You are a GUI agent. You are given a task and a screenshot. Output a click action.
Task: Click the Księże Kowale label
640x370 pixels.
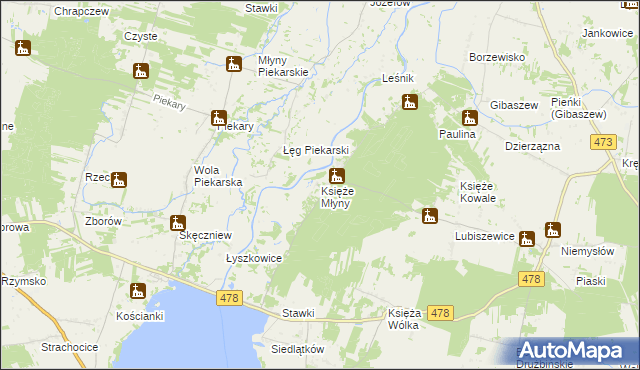pos(478,192)
